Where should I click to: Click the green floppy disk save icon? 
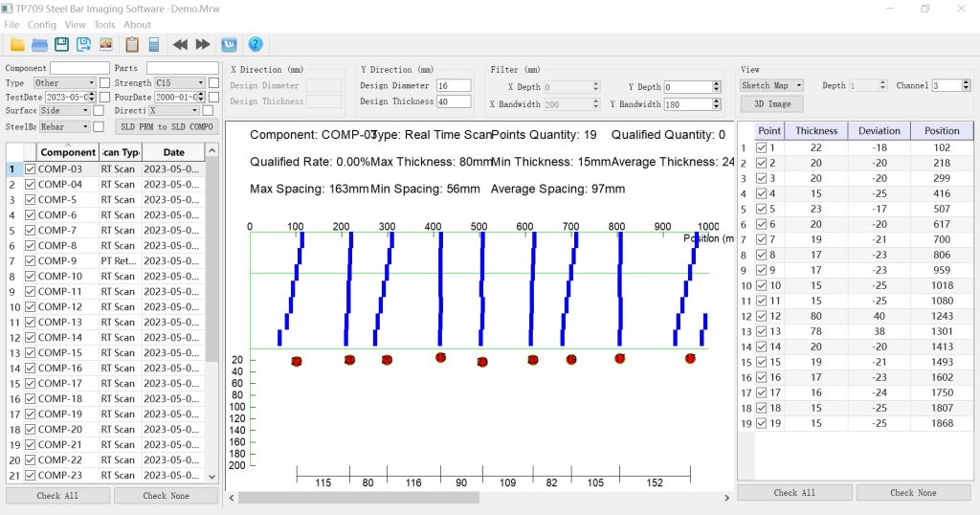coord(61,44)
